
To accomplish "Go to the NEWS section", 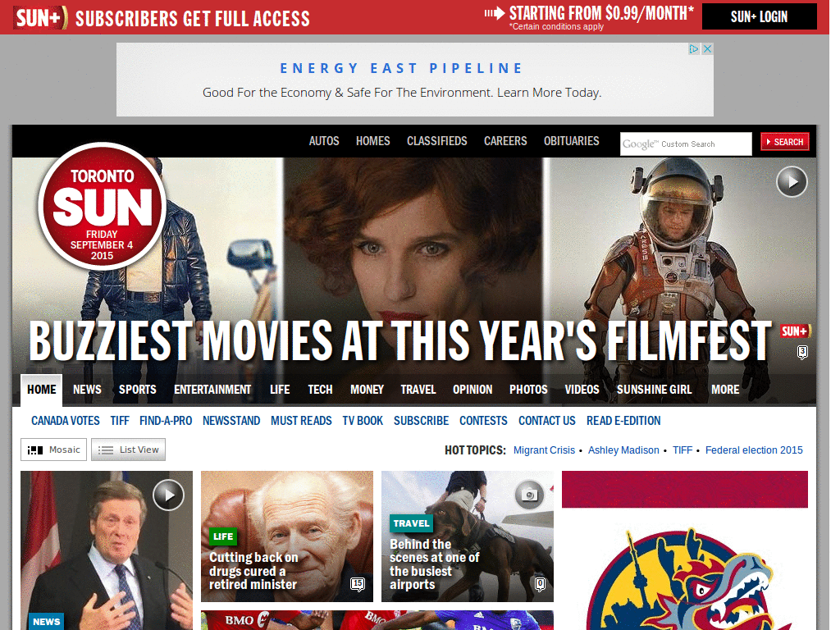I will [87, 390].
